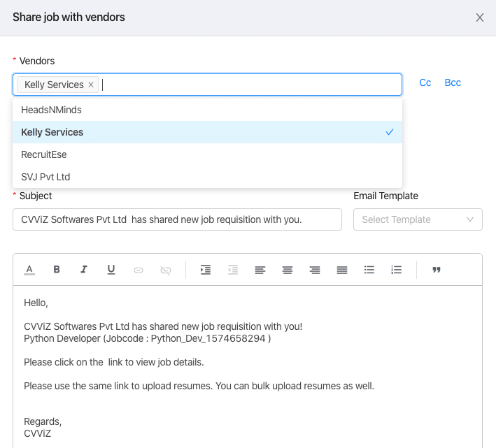Click the 'Regards,' line in the email
The image size is (496, 448).
(x=43, y=421)
